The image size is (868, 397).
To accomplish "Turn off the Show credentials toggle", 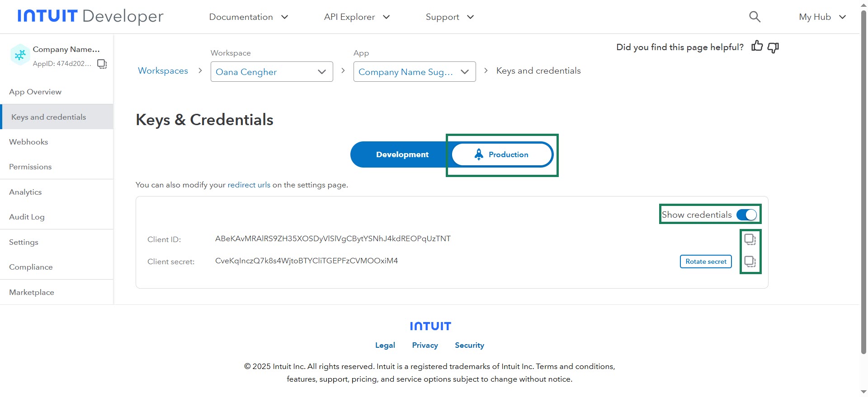I will [746, 215].
